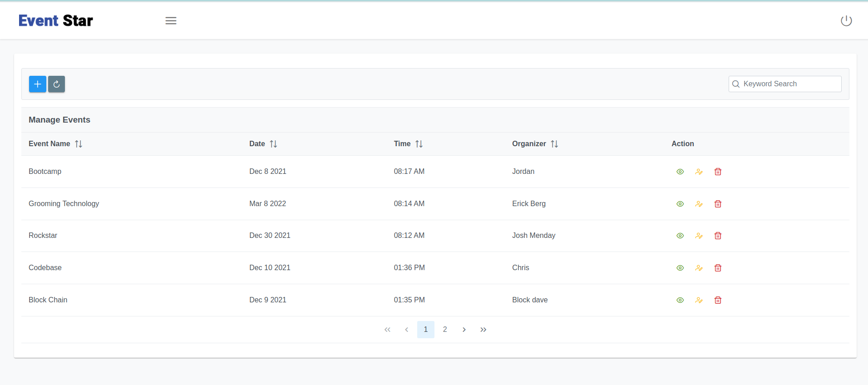Click the Manage Events heading

click(x=59, y=120)
